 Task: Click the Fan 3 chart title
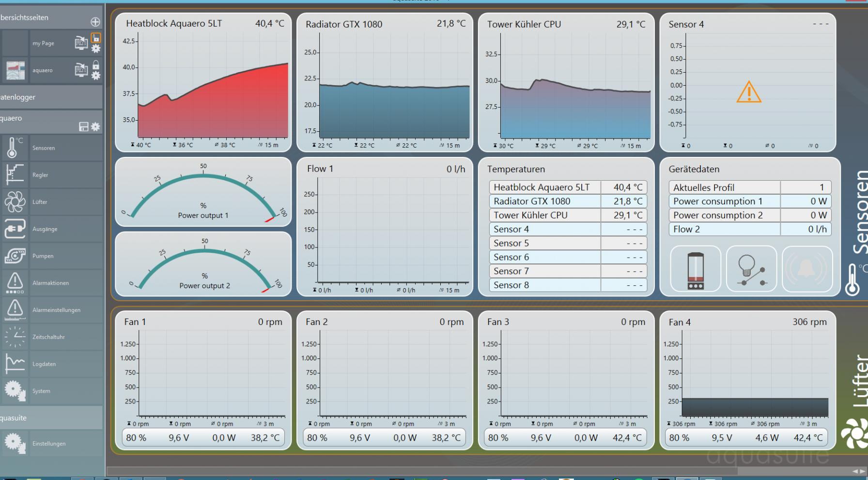498,322
